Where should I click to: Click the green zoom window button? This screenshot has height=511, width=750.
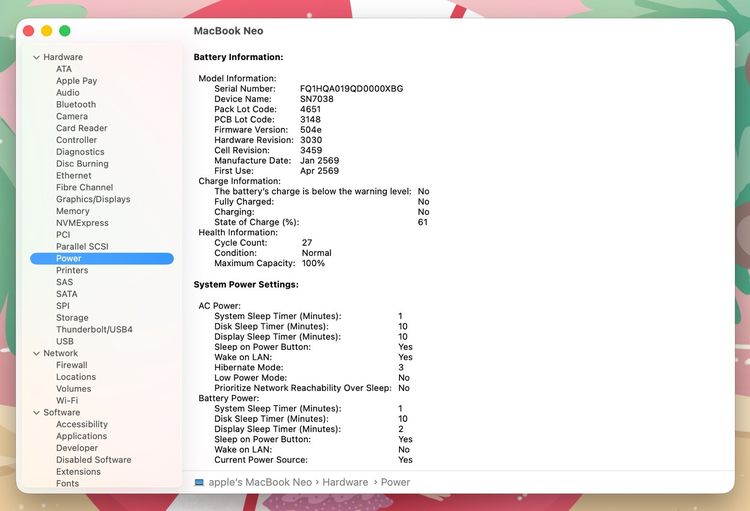point(65,31)
